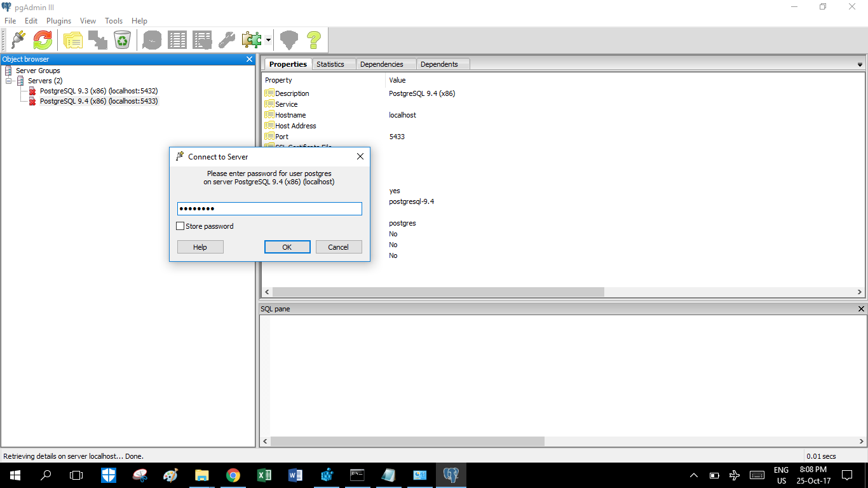Collapse the Servers (2) tree node
The image size is (868, 488).
tap(9, 81)
